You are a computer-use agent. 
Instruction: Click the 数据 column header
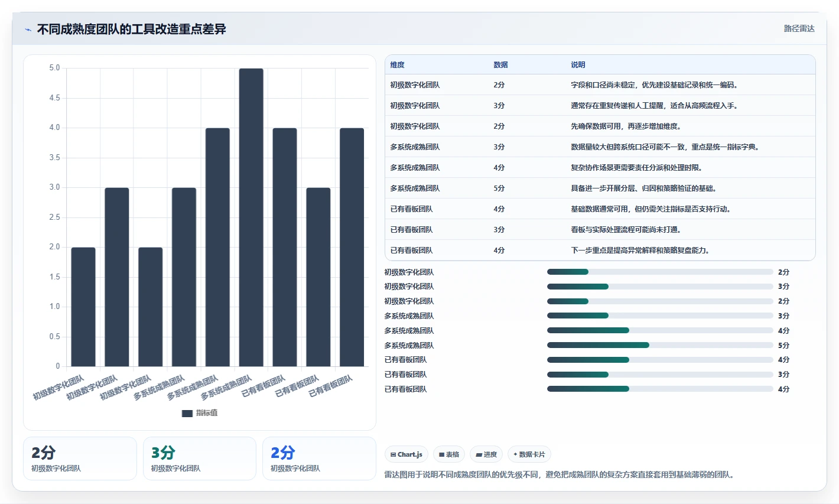500,65
